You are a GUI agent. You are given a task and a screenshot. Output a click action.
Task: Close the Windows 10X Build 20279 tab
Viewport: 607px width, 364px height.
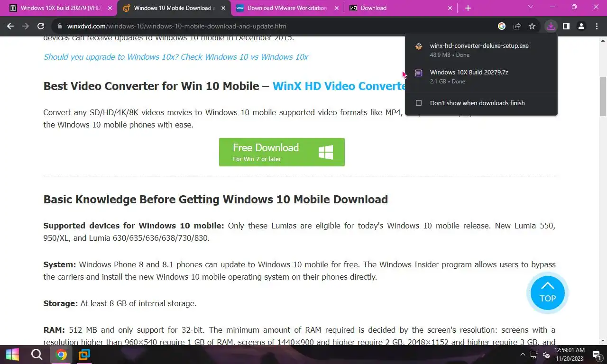coord(110,8)
